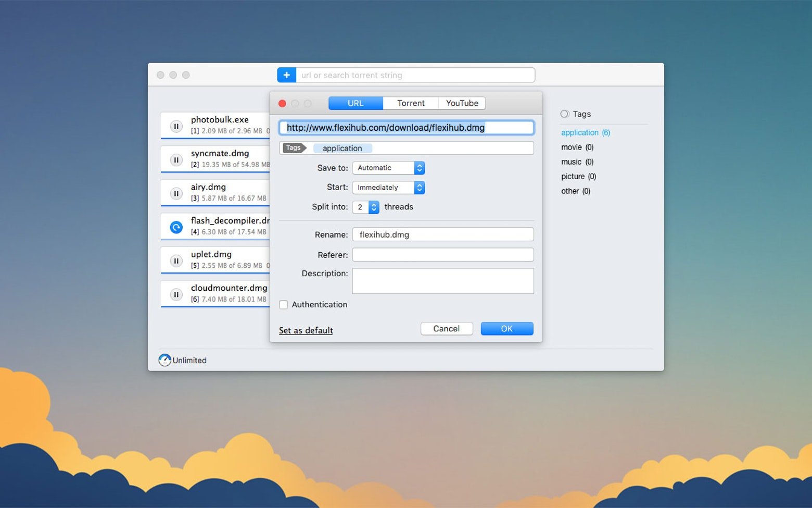Image resolution: width=812 pixels, height=508 pixels.
Task: Pause the photobulk.exe download
Action: coord(176,126)
